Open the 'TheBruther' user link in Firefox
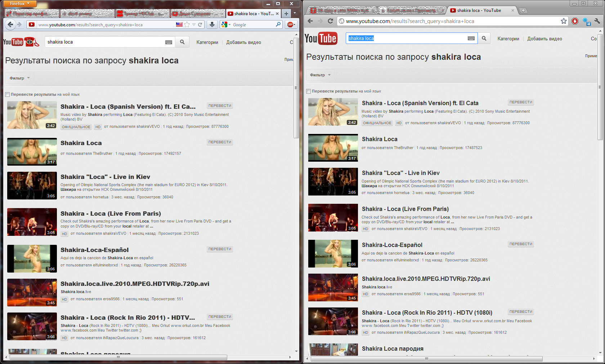The height and width of the screenshot is (364, 605). (102, 153)
